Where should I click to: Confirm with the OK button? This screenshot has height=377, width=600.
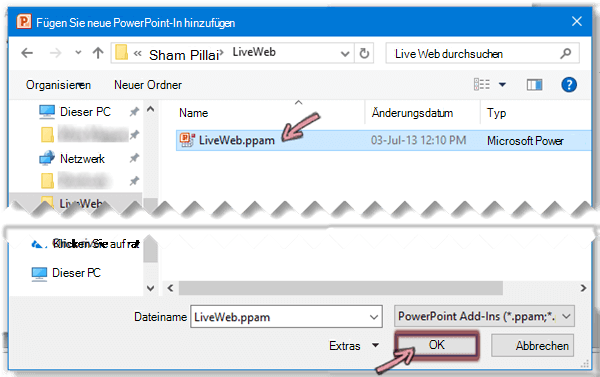(437, 345)
